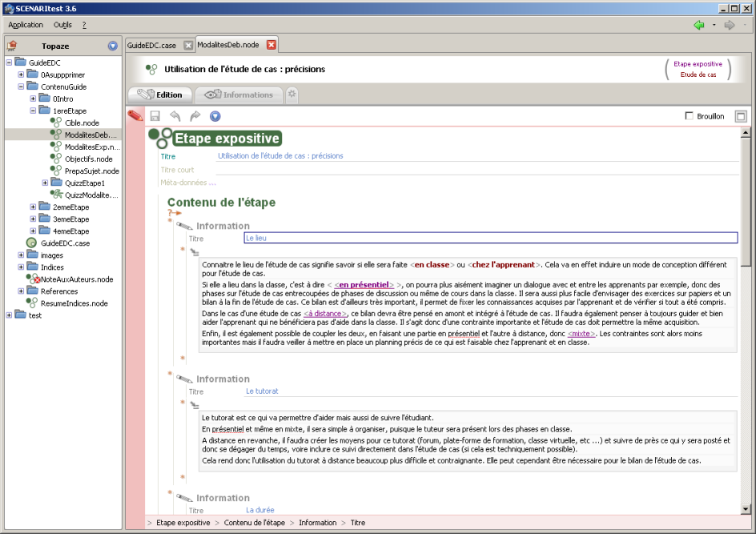
Task: Select Objectifs.node in the tree
Action: point(88,159)
